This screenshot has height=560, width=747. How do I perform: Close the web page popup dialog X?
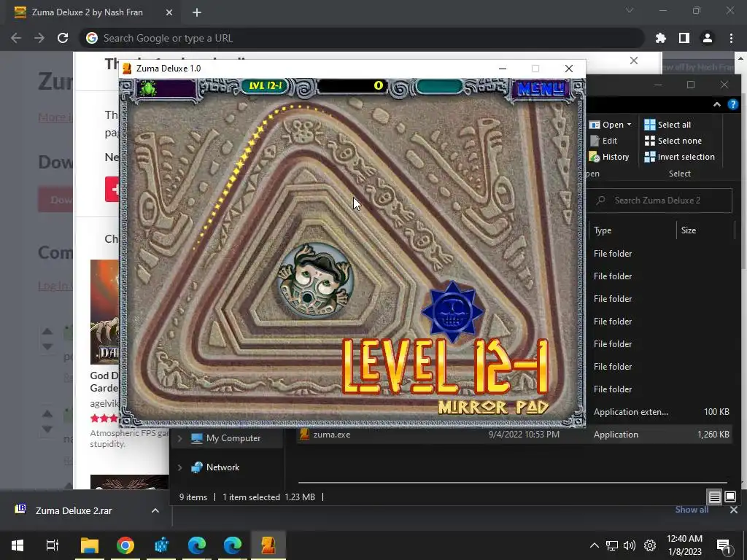[634, 61]
